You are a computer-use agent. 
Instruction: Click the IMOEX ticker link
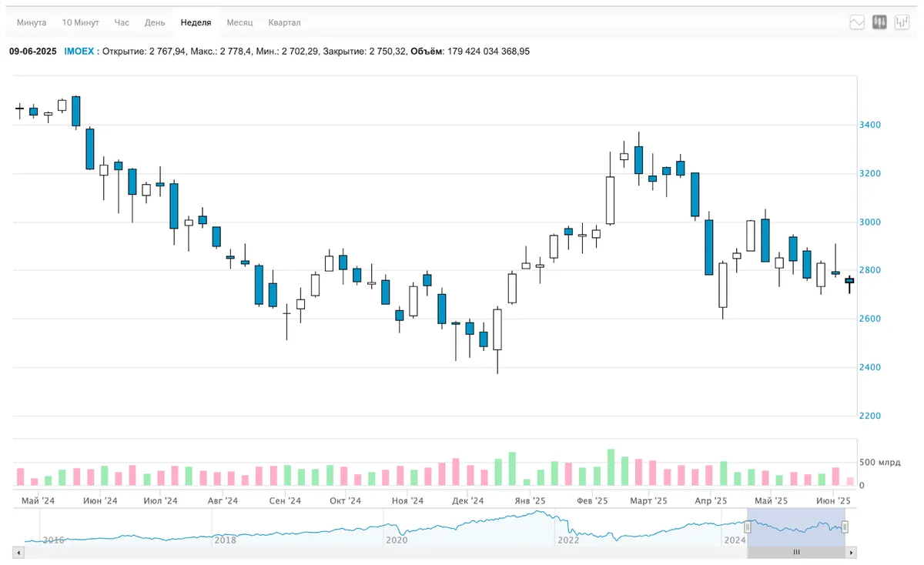79,52
